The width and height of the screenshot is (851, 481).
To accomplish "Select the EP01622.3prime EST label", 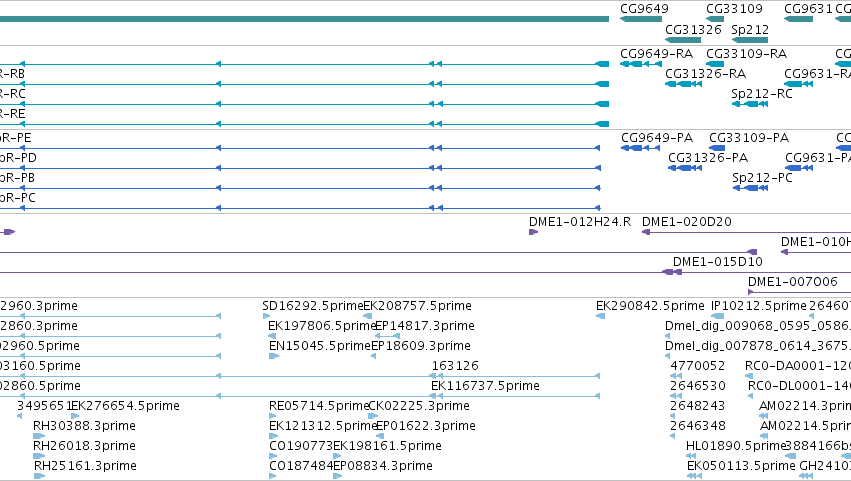I will tap(426, 426).
